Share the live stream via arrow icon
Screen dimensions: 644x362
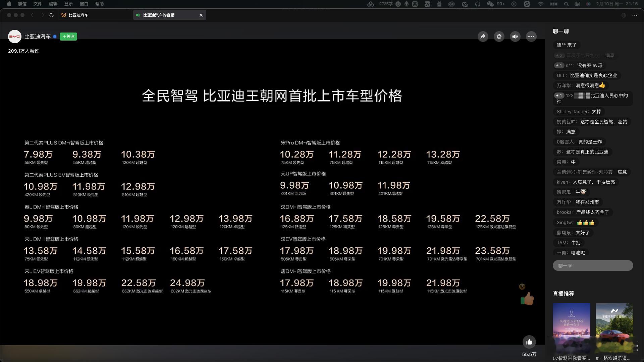(483, 37)
